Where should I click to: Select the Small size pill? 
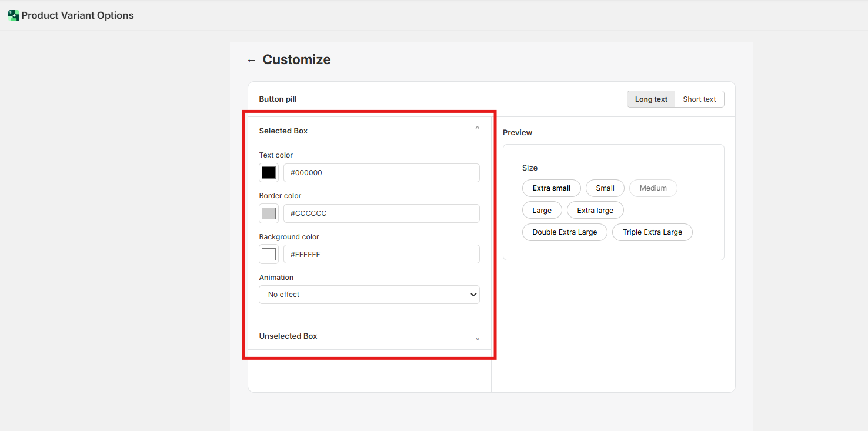605,188
